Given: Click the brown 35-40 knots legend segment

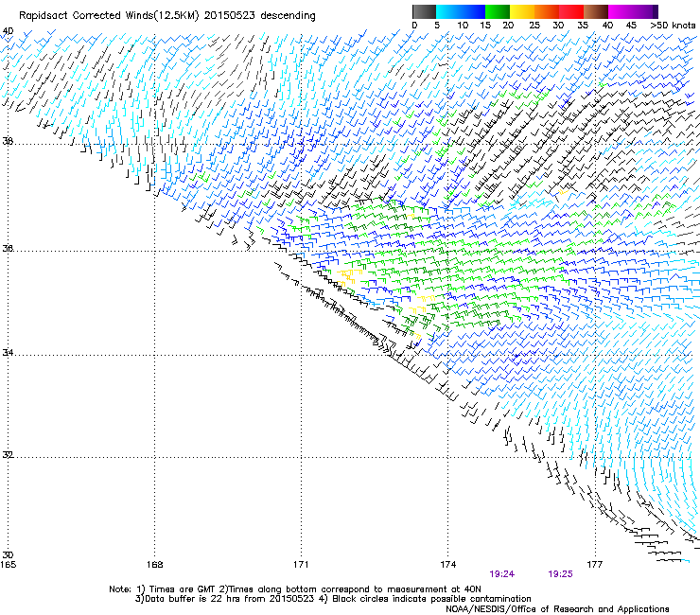Looking at the screenshot, I should [x=596, y=11].
